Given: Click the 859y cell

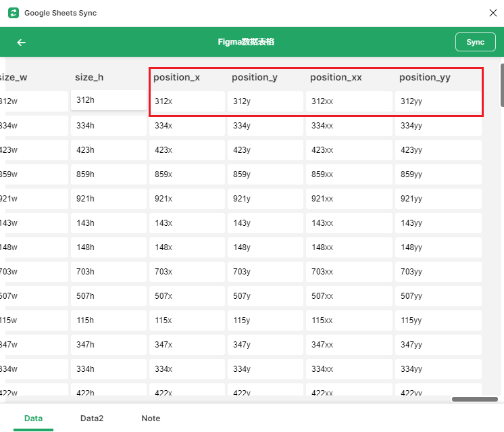Looking at the screenshot, I should click(x=265, y=174).
